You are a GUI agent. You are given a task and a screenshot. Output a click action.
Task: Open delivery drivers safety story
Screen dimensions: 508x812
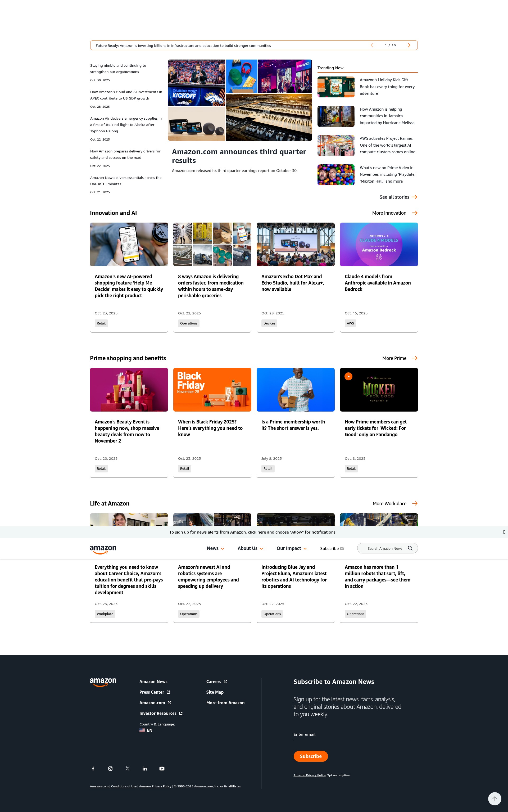coord(125,154)
